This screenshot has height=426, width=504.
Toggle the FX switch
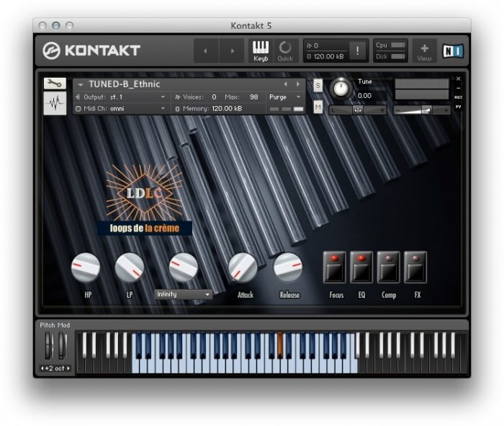click(415, 267)
